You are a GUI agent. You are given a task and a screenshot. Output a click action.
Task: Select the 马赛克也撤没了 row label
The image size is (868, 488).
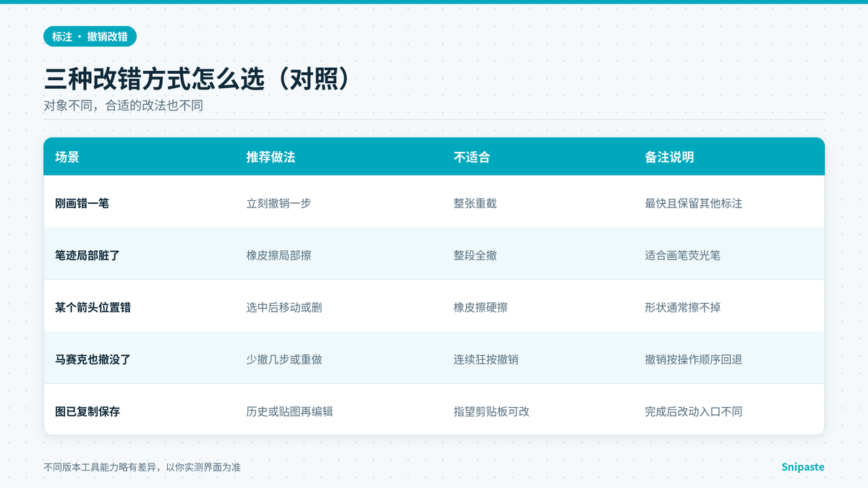pyautogui.click(x=93, y=359)
